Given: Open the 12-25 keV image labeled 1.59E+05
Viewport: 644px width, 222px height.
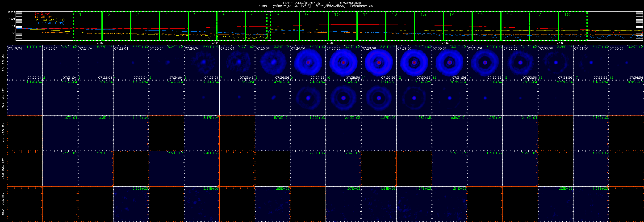Looking at the screenshot, I should (x=308, y=133).
